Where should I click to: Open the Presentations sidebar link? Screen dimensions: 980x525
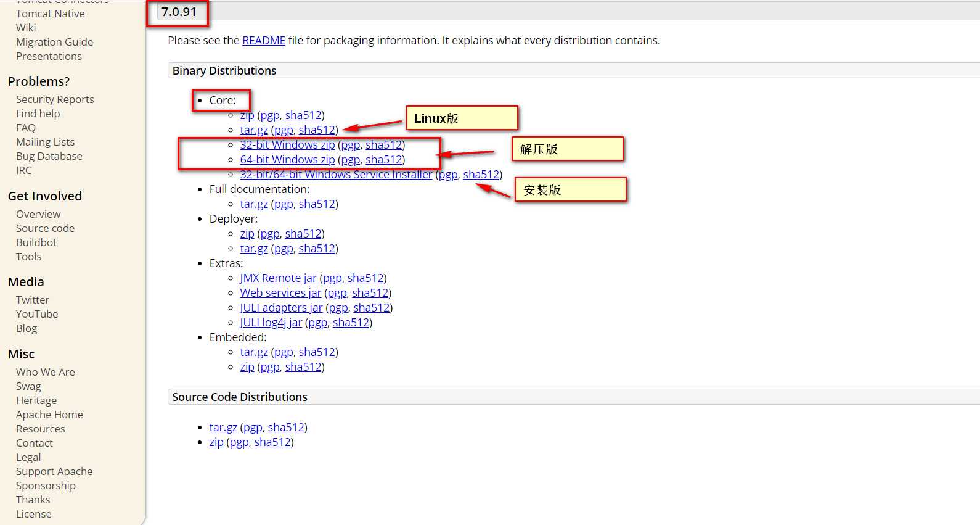coord(49,56)
